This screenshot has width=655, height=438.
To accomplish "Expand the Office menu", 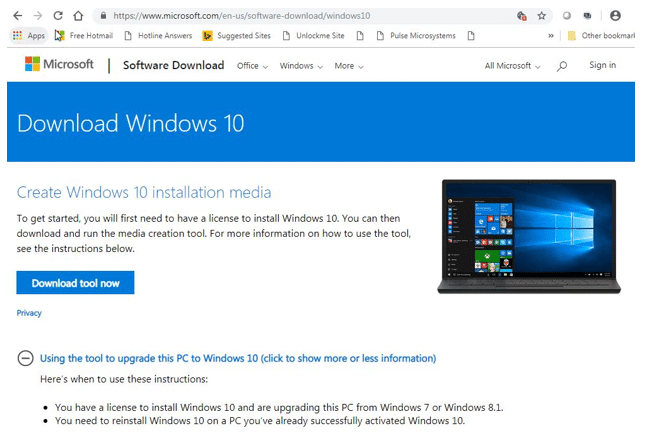I will point(252,66).
